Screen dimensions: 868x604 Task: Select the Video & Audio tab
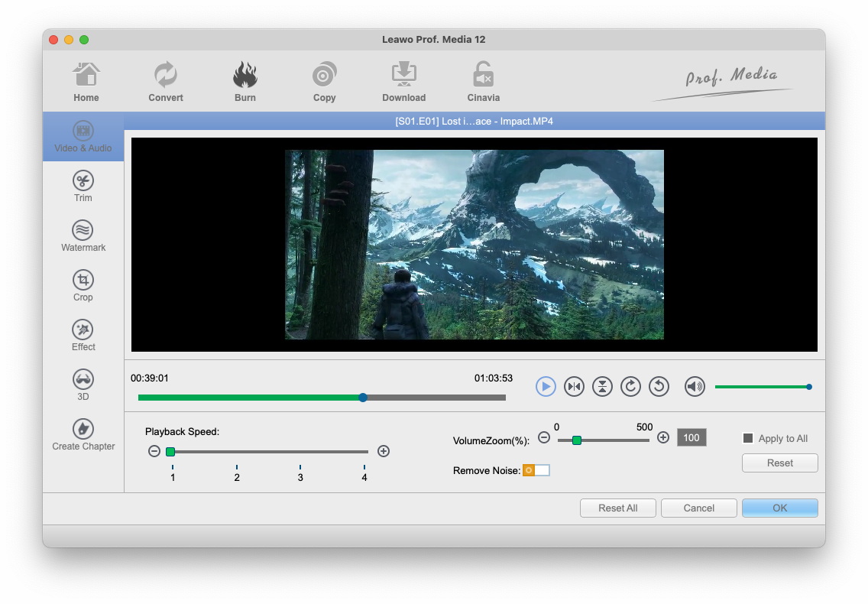click(x=83, y=137)
